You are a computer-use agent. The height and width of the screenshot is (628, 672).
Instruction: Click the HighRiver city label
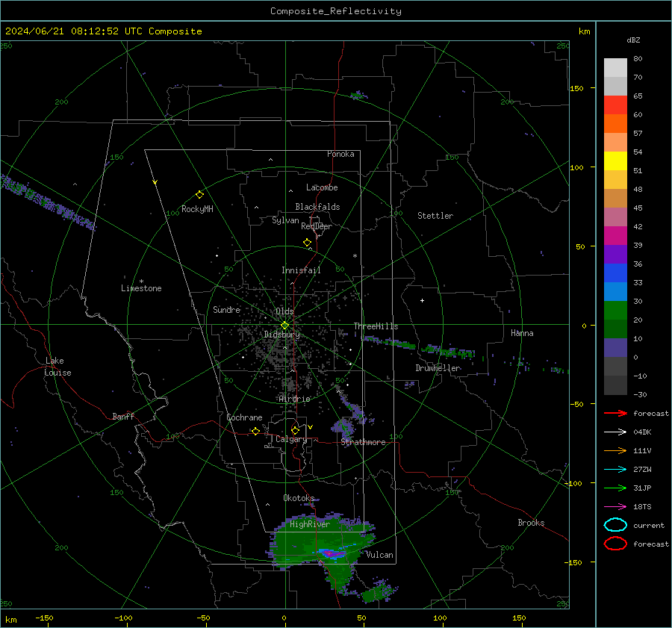click(x=310, y=524)
